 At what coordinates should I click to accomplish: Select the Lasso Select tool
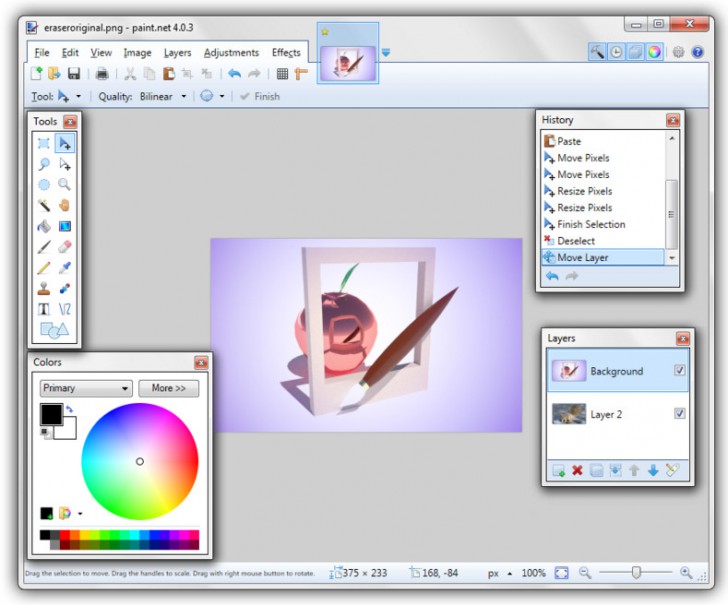(44, 164)
